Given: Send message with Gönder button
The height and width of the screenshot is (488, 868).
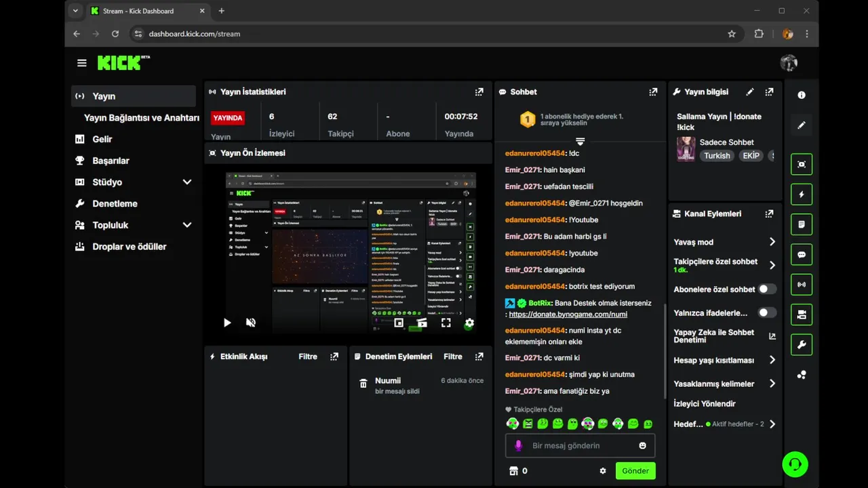Looking at the screenshot, I should coord(635,470).
